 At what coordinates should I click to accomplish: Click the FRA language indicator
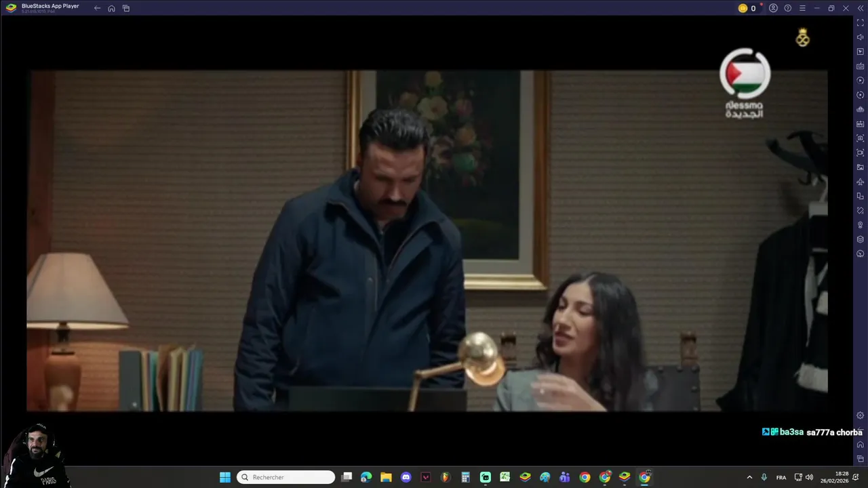[781, 477]
